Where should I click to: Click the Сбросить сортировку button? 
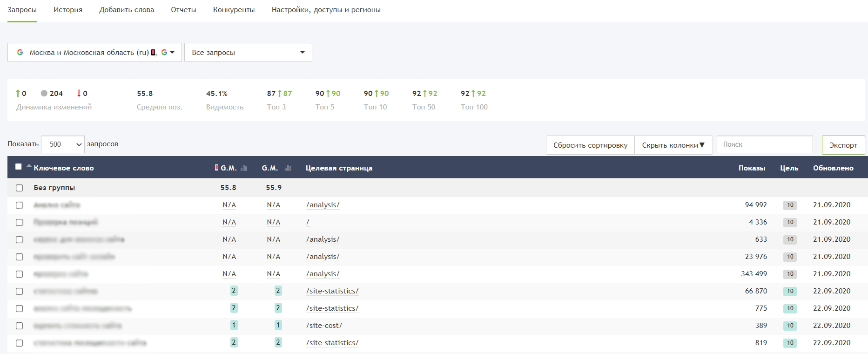pos(590,145)
